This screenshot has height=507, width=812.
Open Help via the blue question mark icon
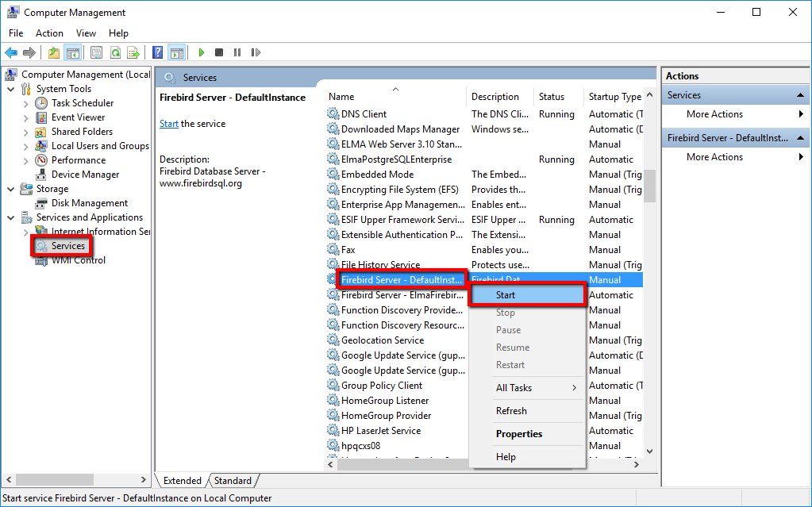(157, 52)
